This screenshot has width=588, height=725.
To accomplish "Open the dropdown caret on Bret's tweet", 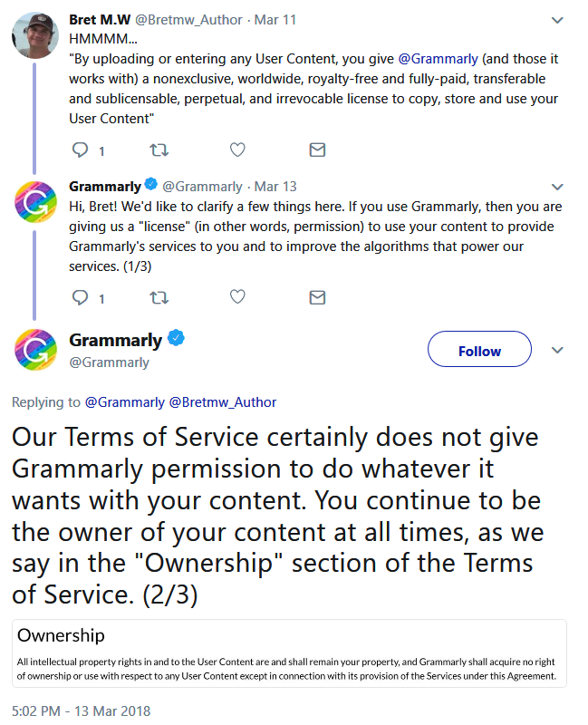I will [x=557, y=19].
